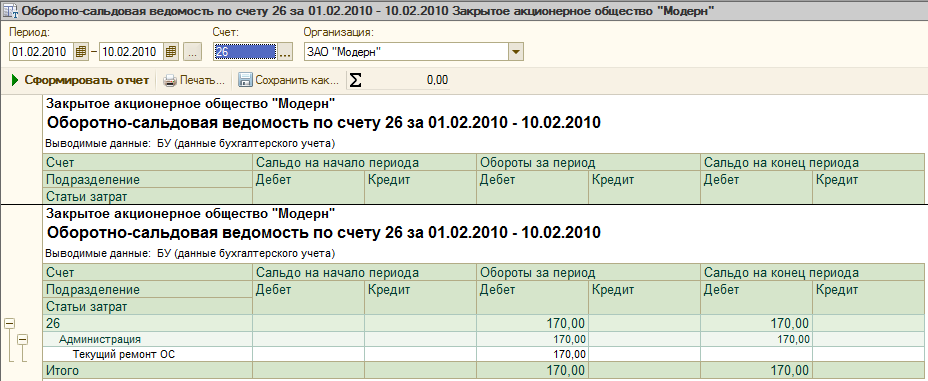Click Печать... toolbar button
Screen dimensions: 928x381
195,80
